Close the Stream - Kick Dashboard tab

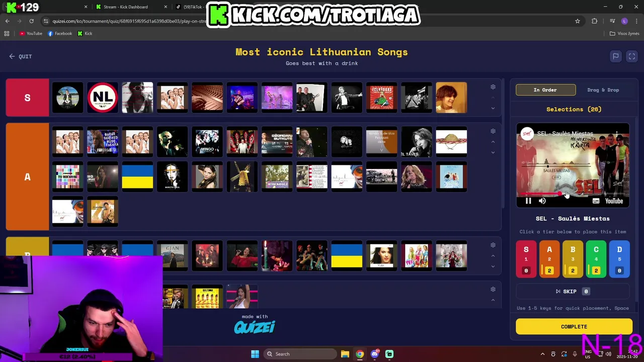166,7
